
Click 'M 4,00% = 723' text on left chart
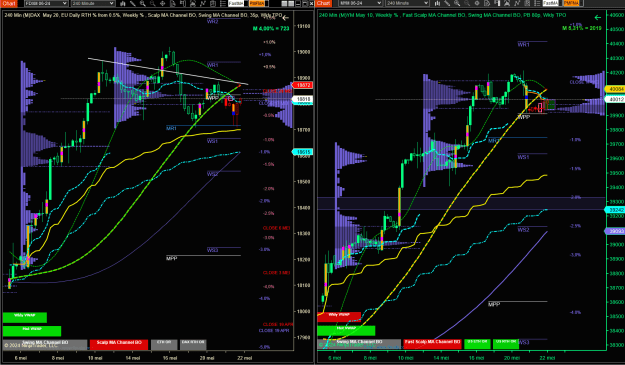pos(271,29)
